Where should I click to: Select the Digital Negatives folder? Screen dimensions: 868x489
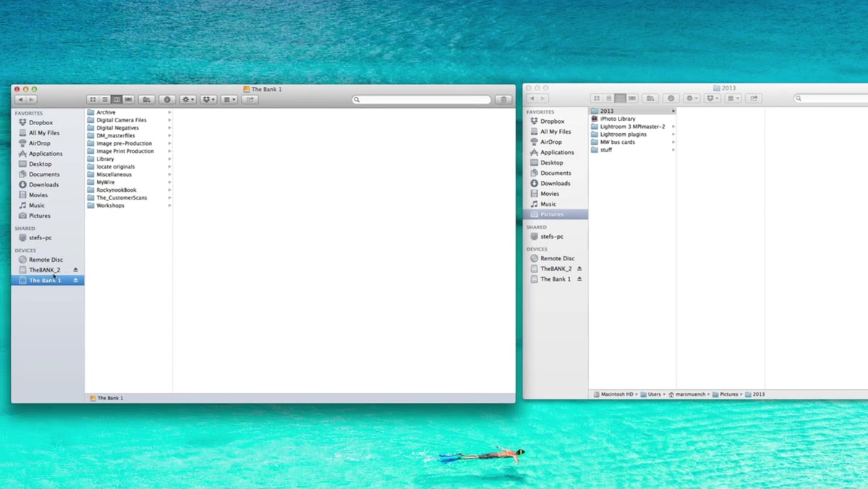(x=117, y=128)
